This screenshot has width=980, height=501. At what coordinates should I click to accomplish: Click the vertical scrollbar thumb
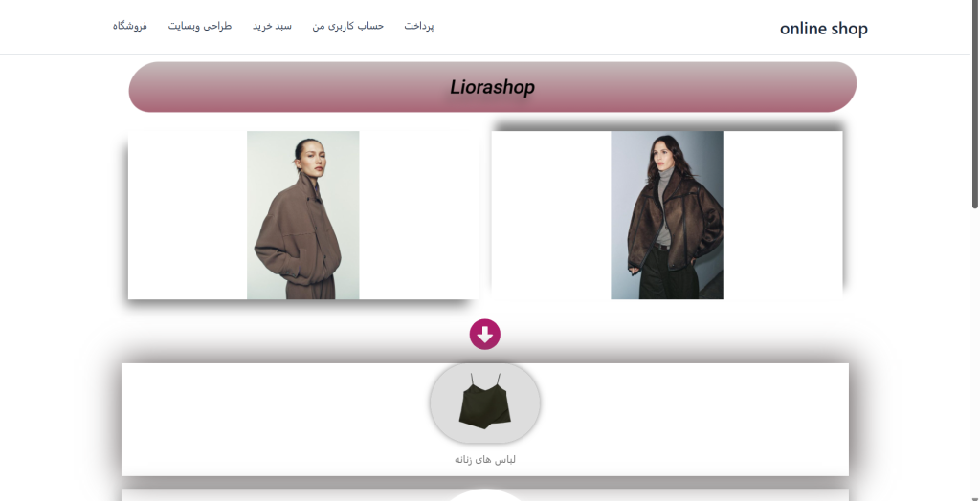[975, 105]
